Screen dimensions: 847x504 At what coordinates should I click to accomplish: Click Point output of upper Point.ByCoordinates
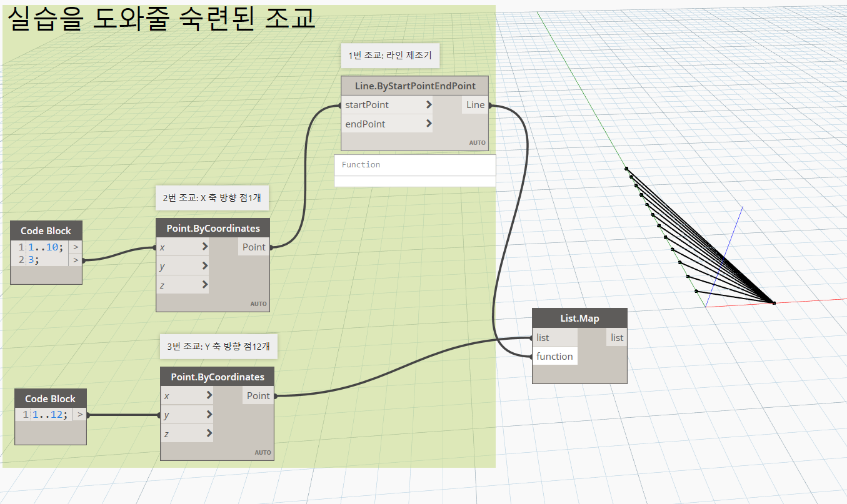254,247
